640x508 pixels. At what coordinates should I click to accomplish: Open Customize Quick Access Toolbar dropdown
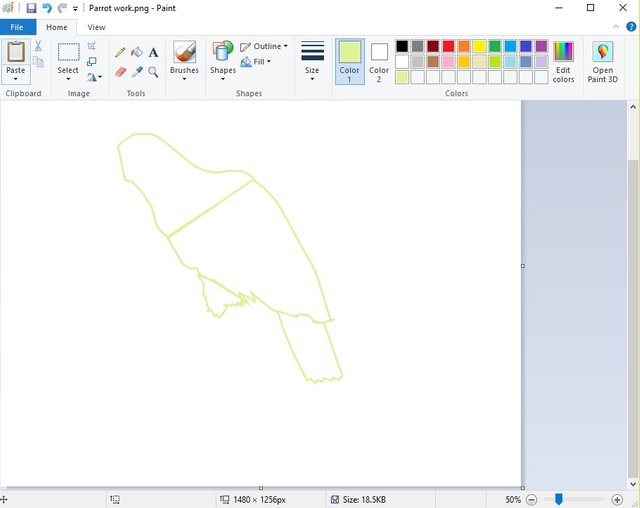(75, 9)
